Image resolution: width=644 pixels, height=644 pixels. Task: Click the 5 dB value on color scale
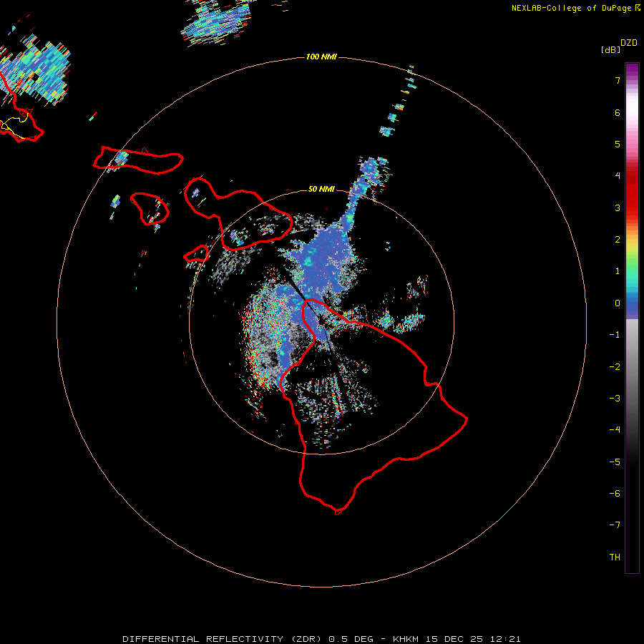[x=618, y=144]
